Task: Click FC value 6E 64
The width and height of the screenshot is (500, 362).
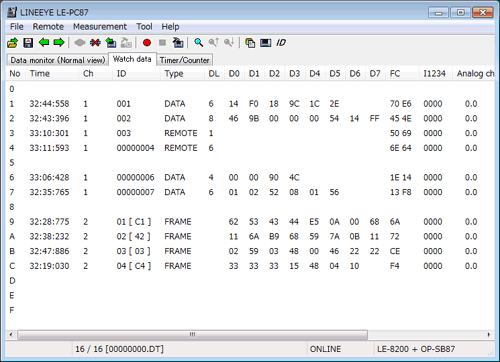Action: pos(401,148)
